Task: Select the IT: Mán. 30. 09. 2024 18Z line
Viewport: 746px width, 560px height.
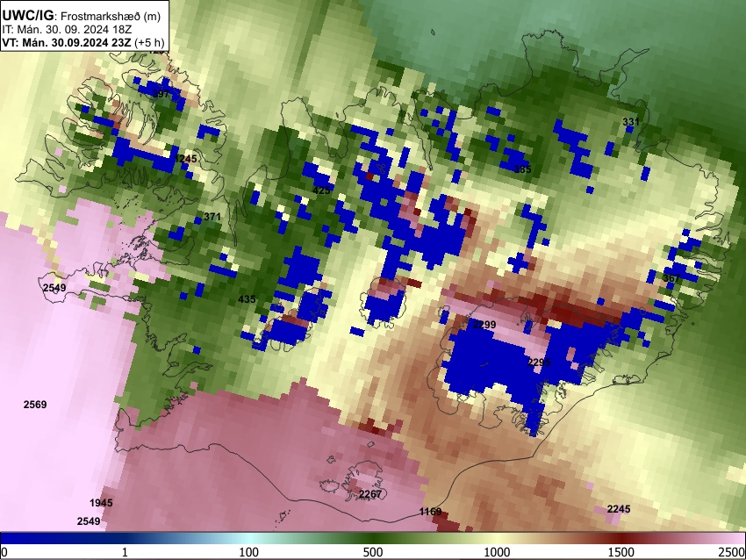Action: 67,30
